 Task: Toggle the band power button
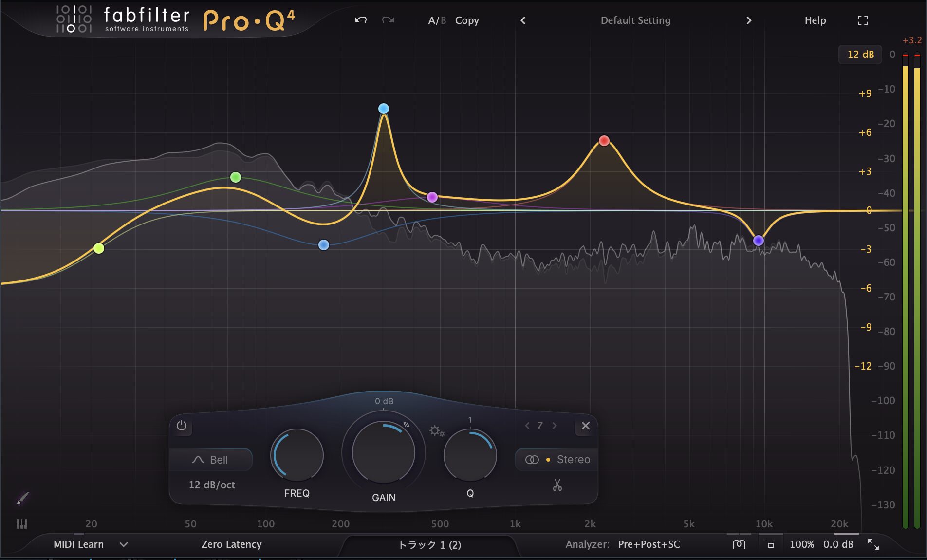point(182,426)
